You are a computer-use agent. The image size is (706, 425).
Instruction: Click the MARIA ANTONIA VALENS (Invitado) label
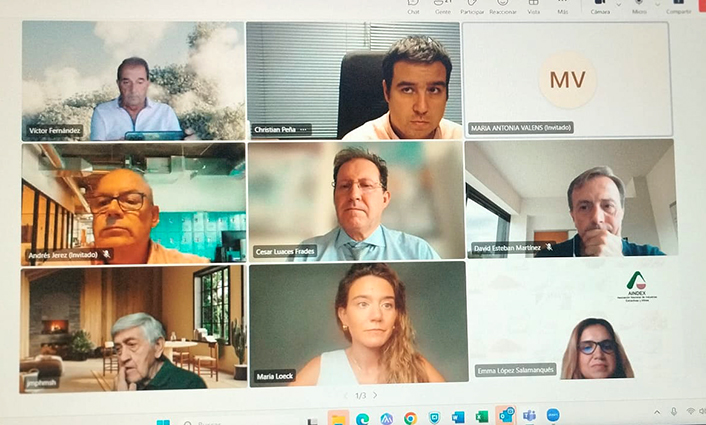point(521,128)
